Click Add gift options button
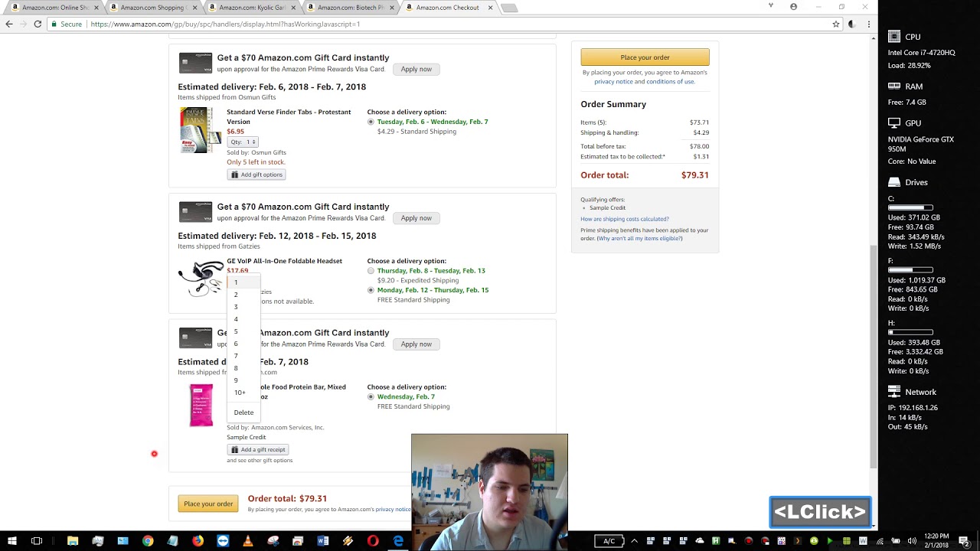 coord(256,174)
